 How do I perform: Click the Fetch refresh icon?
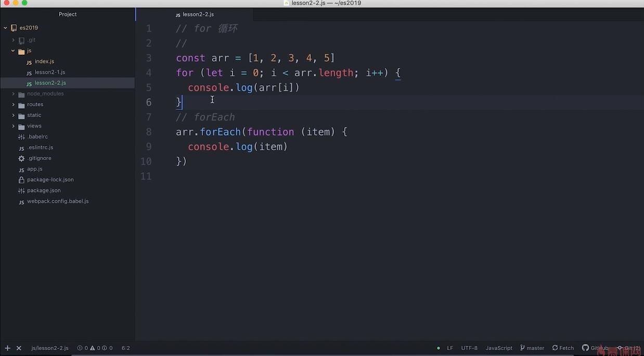pos(555,348)
